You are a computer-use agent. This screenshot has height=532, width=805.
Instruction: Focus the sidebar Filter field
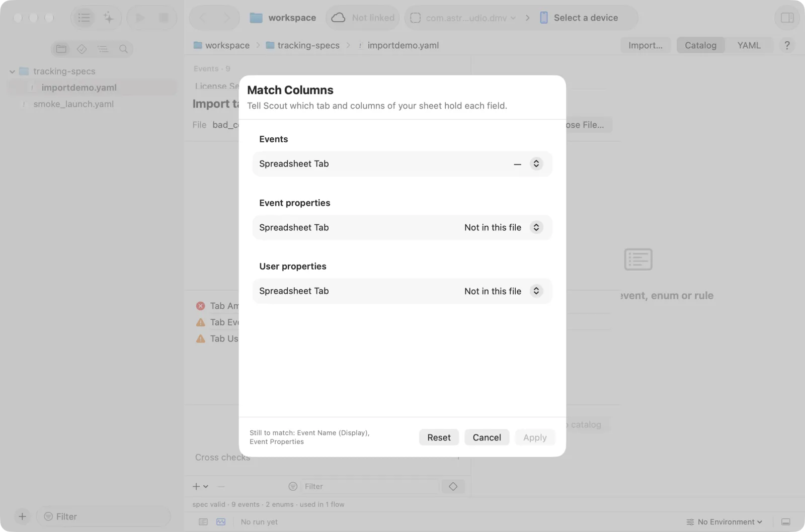tap(104, 516)
